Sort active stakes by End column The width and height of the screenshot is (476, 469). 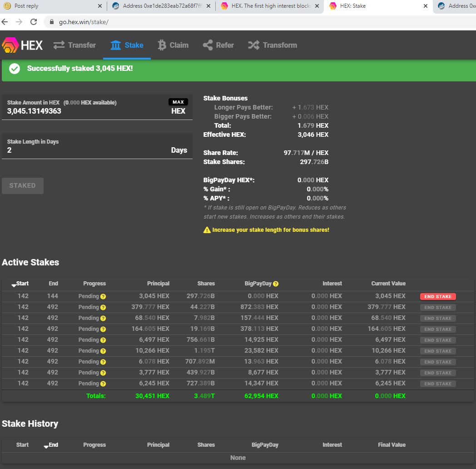53,284
